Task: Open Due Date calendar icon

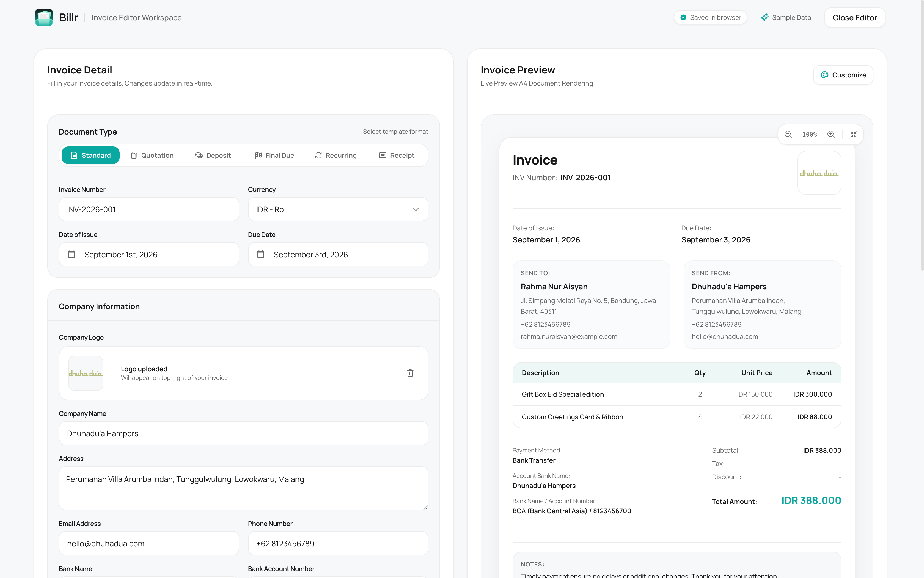Action: point(261,254)
